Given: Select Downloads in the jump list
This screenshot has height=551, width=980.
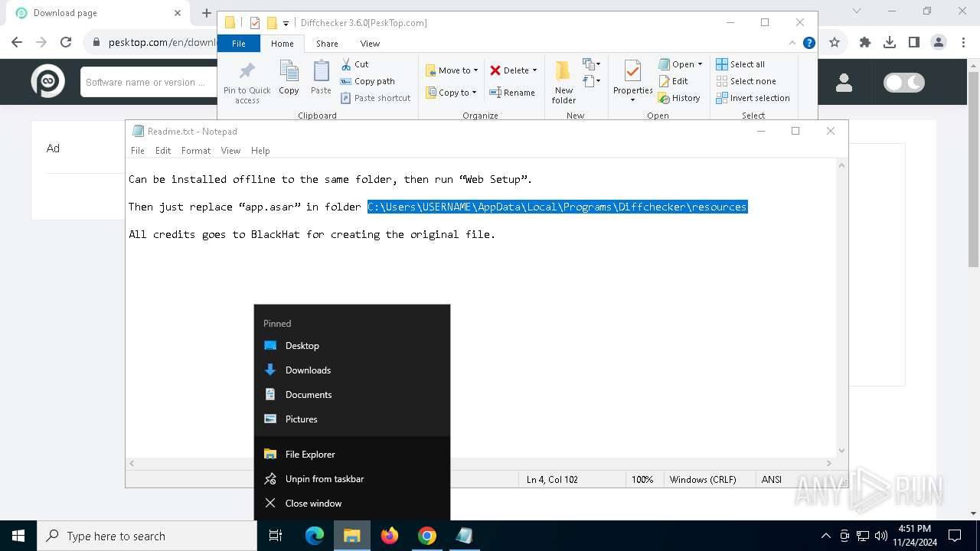Looking at the screenshot, I should (352, 370).
